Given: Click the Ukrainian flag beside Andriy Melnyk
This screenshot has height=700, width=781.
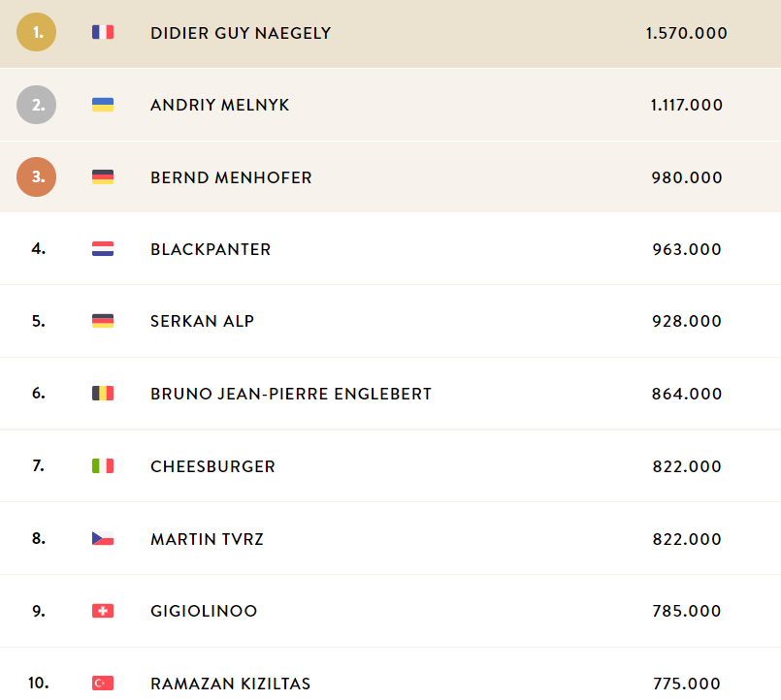Looking at the screenshot, I should pyautogui.click(x=103, y=105).
